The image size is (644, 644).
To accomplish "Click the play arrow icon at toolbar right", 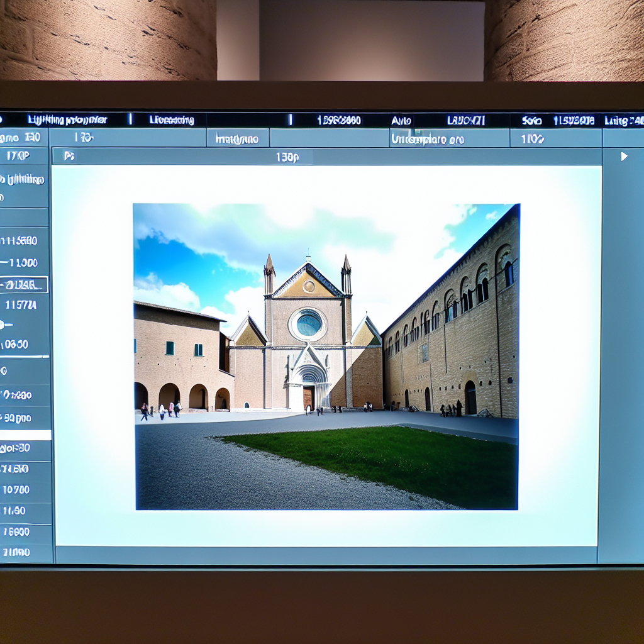I will pos(625,156).
